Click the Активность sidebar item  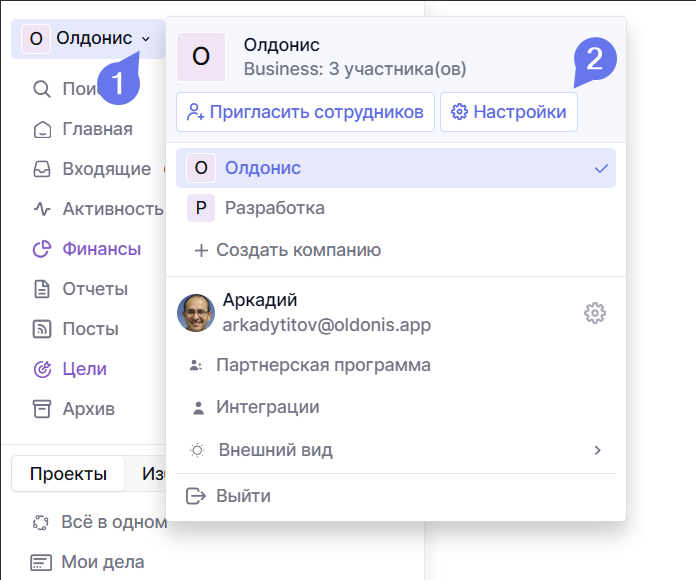[x=111, y=209]
